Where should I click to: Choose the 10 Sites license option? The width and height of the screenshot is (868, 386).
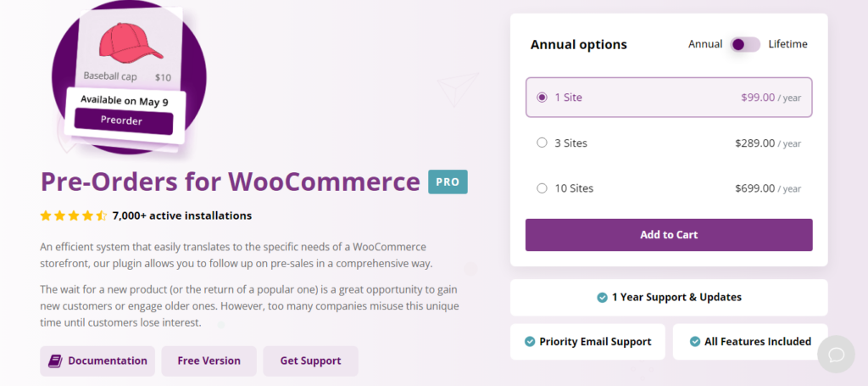tap(542, 188)
